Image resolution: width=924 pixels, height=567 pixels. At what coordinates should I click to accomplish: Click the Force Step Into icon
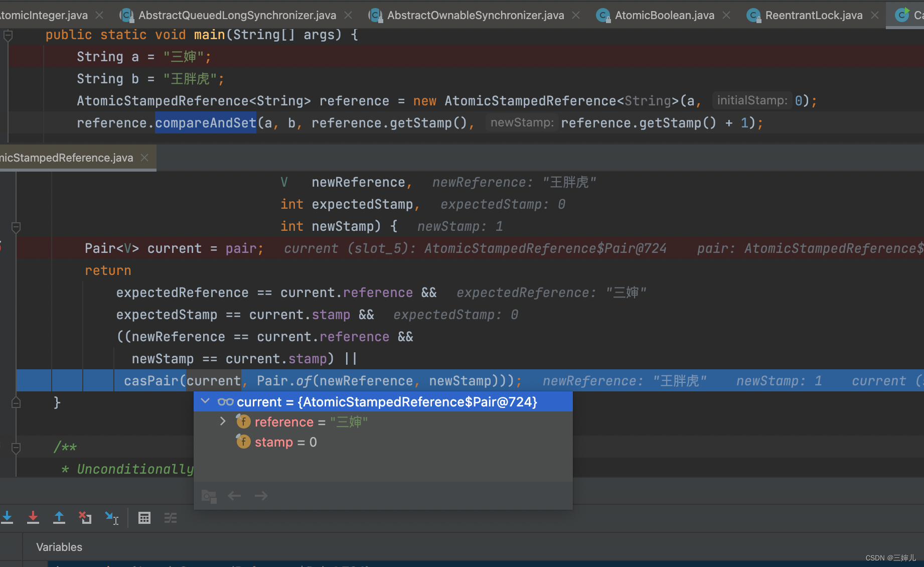33,517
